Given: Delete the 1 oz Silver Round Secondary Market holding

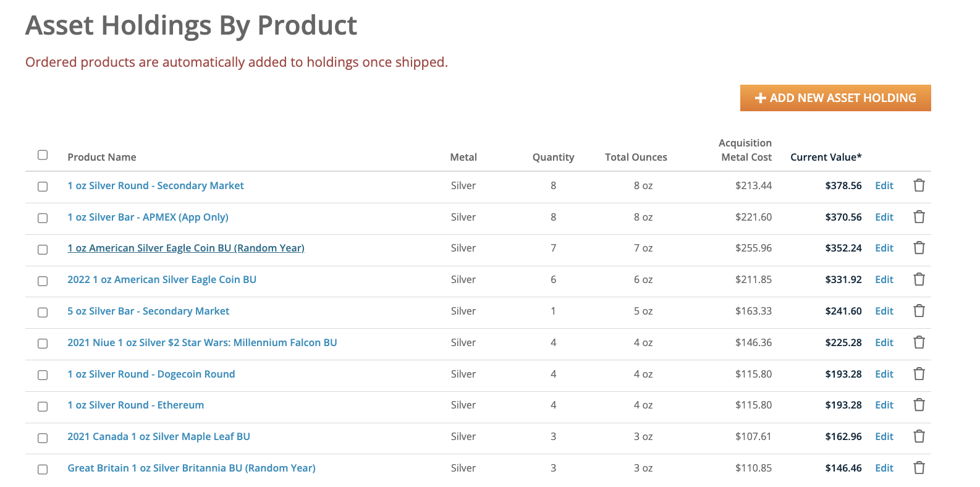Looking at the screenshot, I should (919, 185).
